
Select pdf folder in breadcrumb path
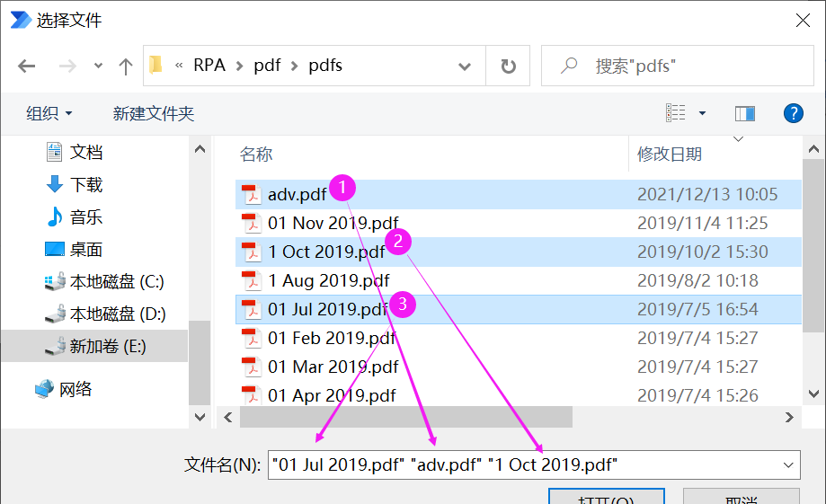pyautogui.click(x=267, y=66)
